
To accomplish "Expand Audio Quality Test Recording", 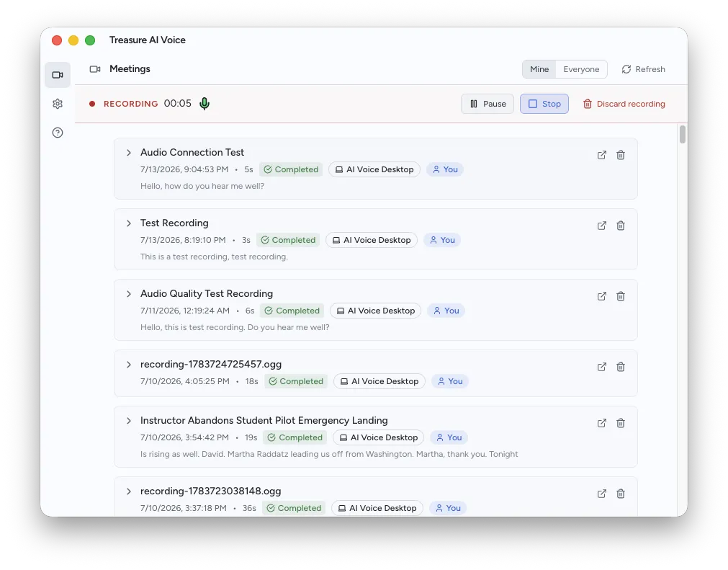I will point(129,294).
